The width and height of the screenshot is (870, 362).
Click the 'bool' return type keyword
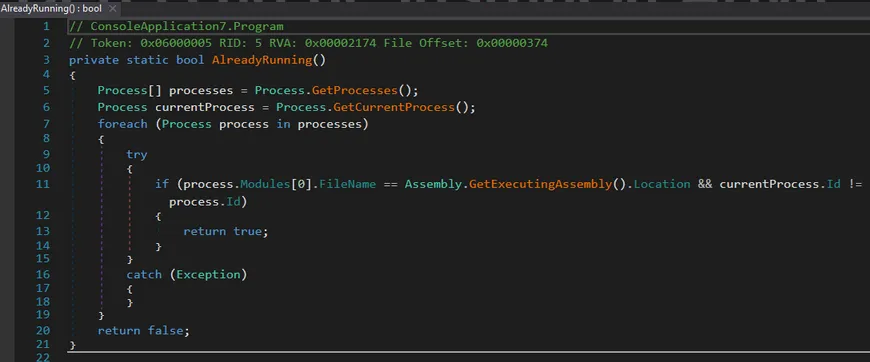click(x=190, y=60)
